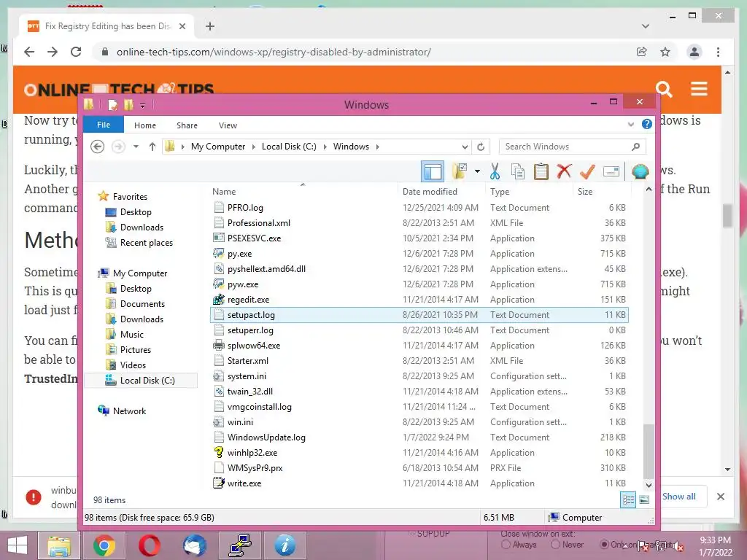
Task: Open the Share ribbon tab
Action: point(187,125)
